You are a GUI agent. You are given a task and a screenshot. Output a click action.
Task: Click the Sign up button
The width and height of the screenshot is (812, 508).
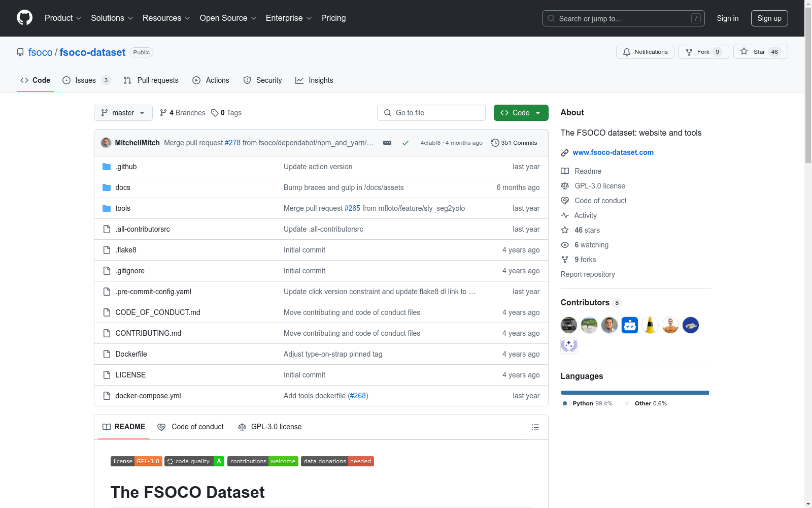tap(769, 18)
